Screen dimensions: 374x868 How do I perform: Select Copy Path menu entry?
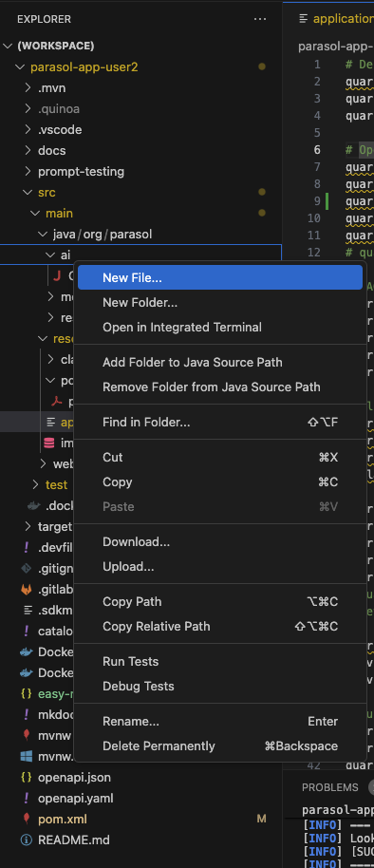(220, 602)
